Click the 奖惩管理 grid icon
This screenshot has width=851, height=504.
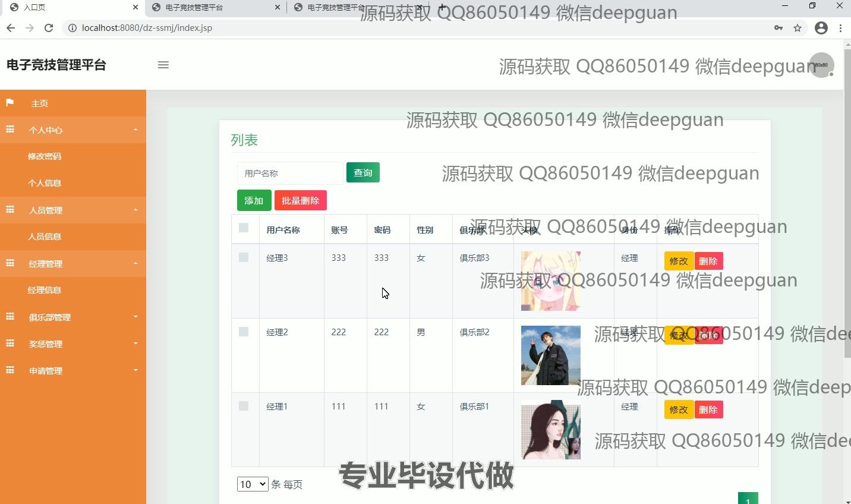coord(10,344)
